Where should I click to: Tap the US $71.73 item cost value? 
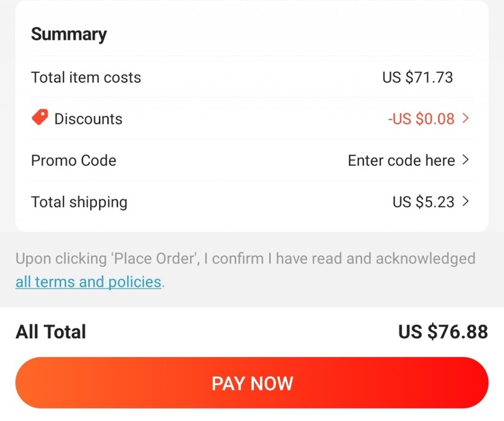point(417,78)
